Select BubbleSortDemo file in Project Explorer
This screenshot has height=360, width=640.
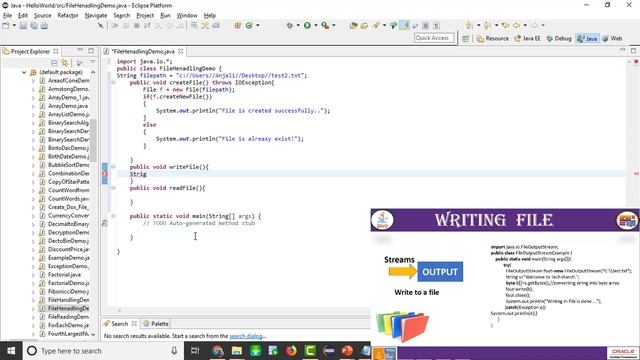click(x=68, y=165)
